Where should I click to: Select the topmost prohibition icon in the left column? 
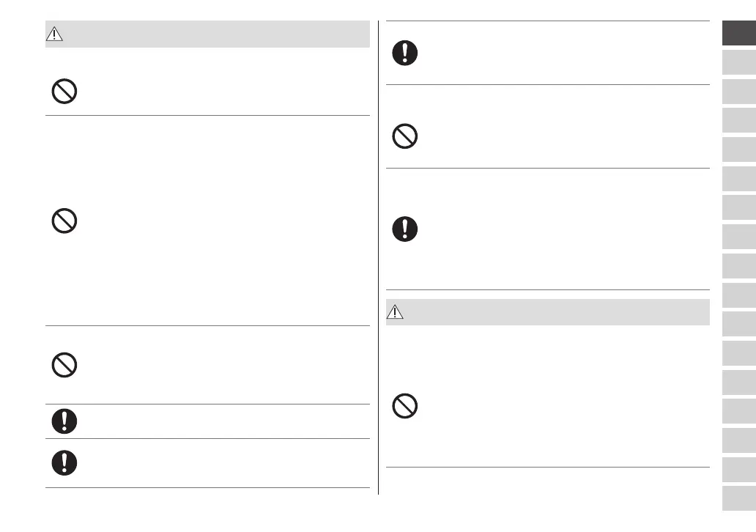click(64, 92)
